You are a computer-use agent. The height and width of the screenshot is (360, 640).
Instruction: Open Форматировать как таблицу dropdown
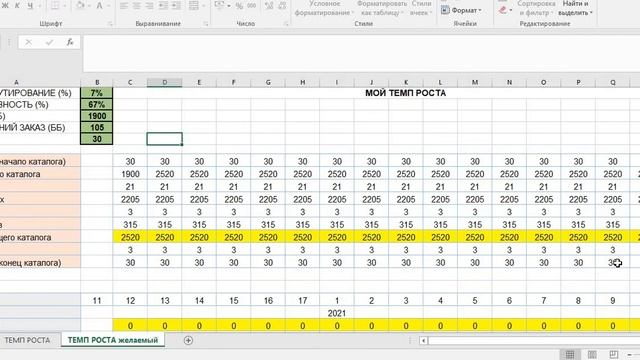point(382,8)
